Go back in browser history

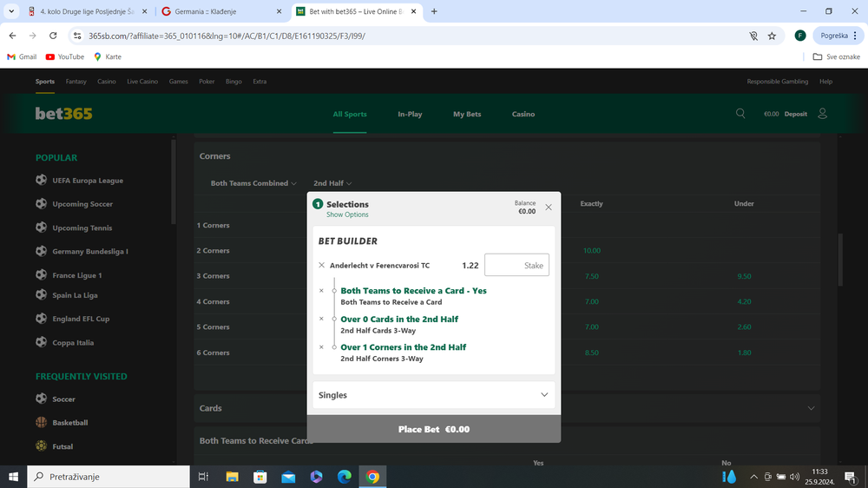13,36
